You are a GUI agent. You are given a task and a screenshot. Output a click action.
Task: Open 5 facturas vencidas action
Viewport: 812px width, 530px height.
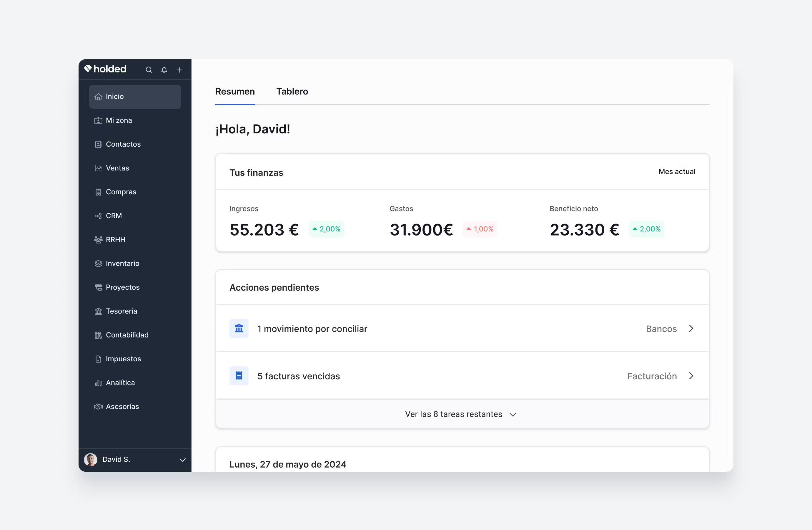click(x=299, y=376)
